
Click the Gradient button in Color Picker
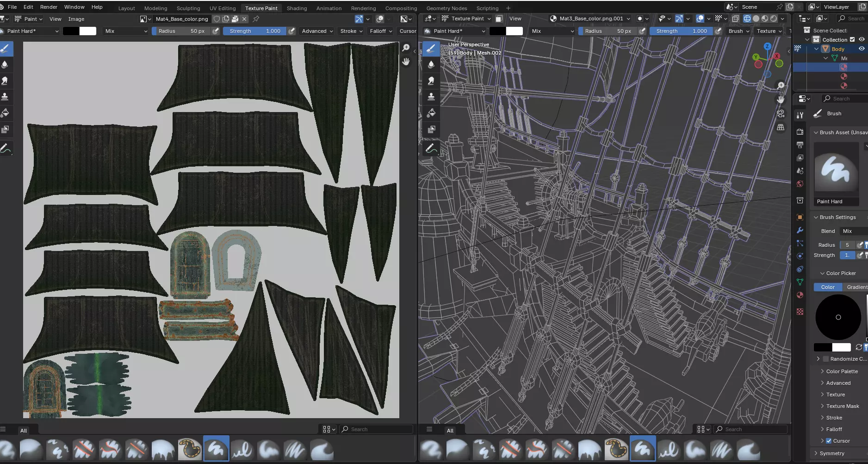pyautogui.click(x=856, y=287)
